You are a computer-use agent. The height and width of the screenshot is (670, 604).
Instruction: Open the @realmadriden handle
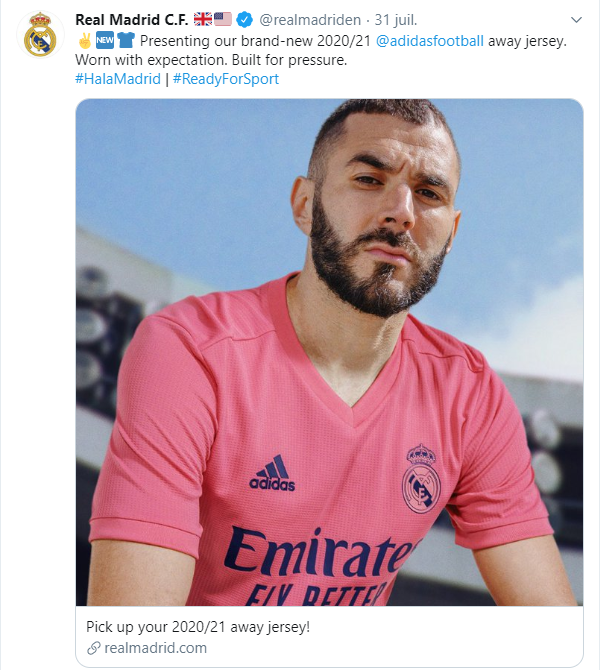click(x=310, y=20)
